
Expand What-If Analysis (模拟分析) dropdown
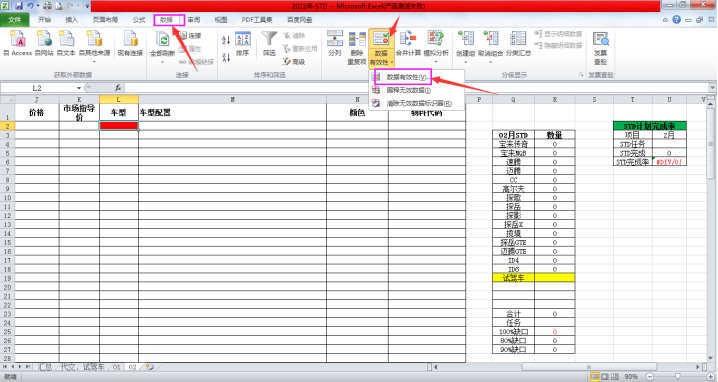tap(435, 62)
